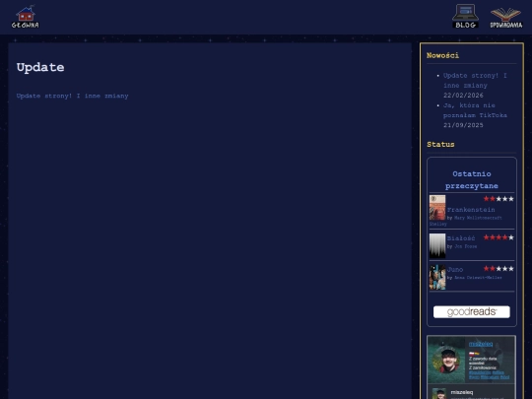532x399 pixels.
Task: Click the "Nowości" sidebar heading
Action: click(442, 55)
